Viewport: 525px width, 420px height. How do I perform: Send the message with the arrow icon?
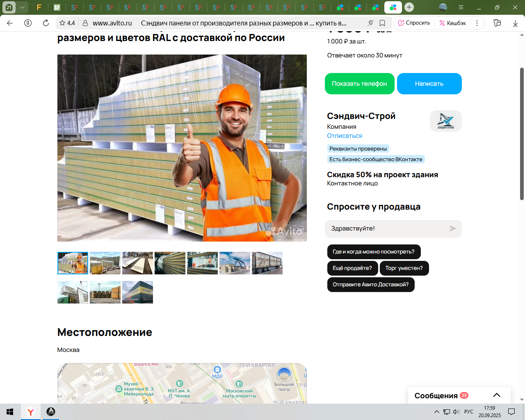pyautogui.click(x=453, y=228)
